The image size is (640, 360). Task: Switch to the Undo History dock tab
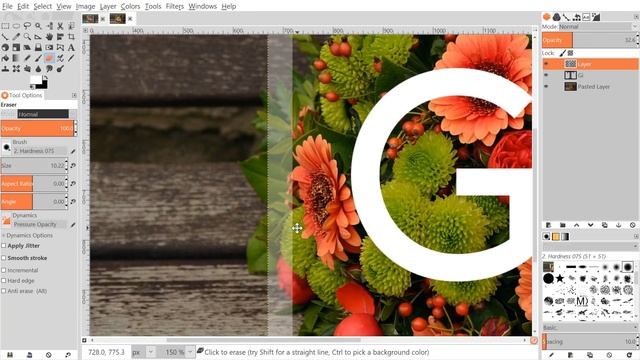(576, 17)
